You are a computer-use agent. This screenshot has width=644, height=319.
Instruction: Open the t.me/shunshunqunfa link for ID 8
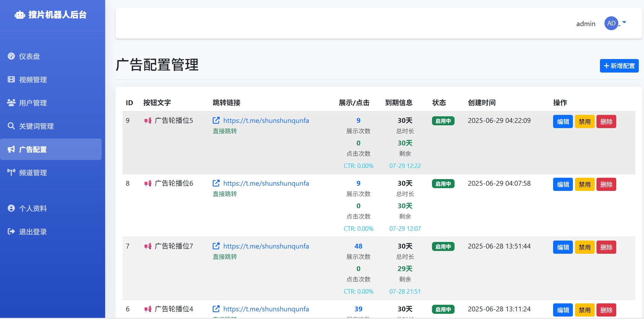point(266,183)
